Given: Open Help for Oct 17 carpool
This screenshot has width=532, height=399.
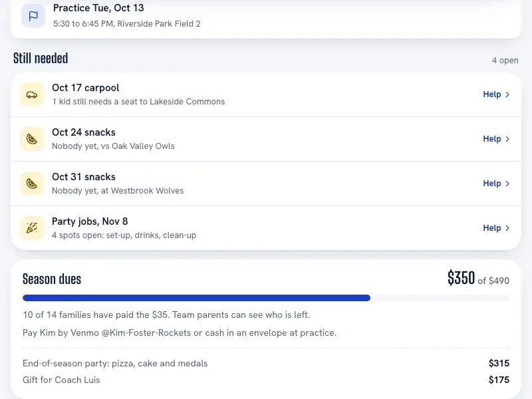Looking at the screenshot, I should click(496, 94).
